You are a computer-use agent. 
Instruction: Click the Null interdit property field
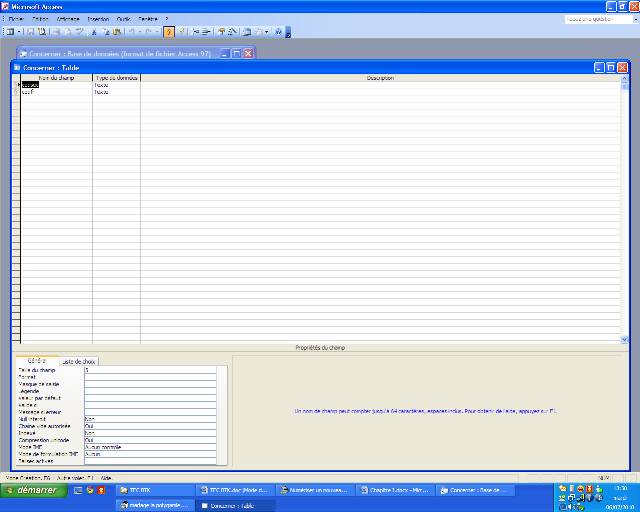click(150, 419)
